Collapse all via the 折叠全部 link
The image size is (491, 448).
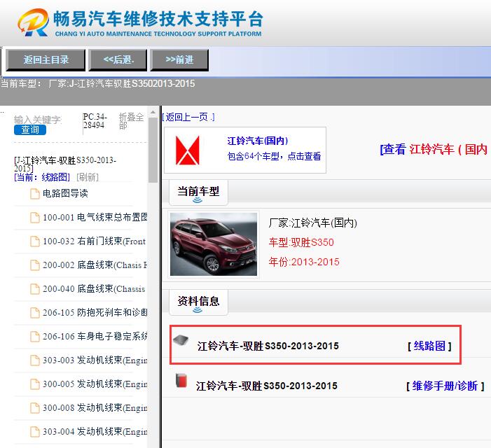click(131, 121)
